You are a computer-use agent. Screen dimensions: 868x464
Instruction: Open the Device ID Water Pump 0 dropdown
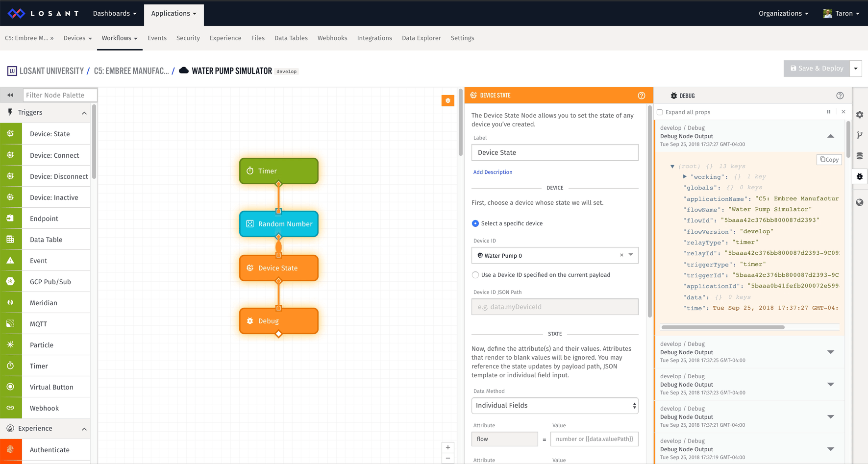tap(631, 255)
